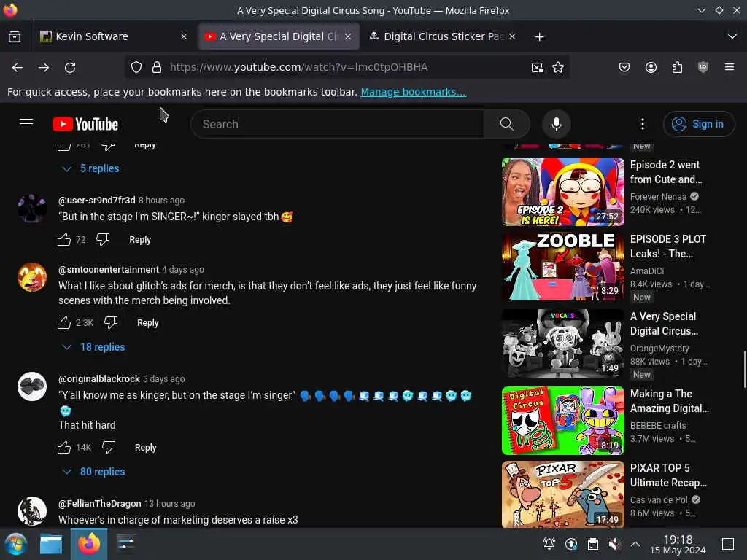
Task: Open a new tab with plus button
Action: [x=539, y=36]
